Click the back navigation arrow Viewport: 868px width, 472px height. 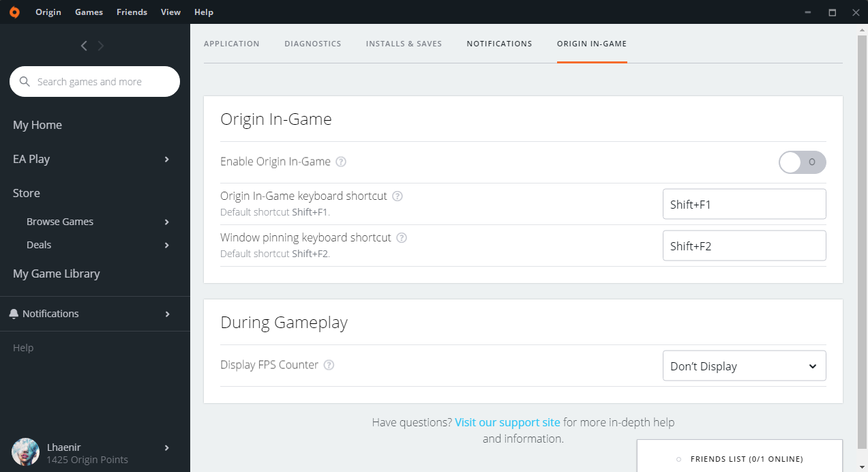(84, 46)
